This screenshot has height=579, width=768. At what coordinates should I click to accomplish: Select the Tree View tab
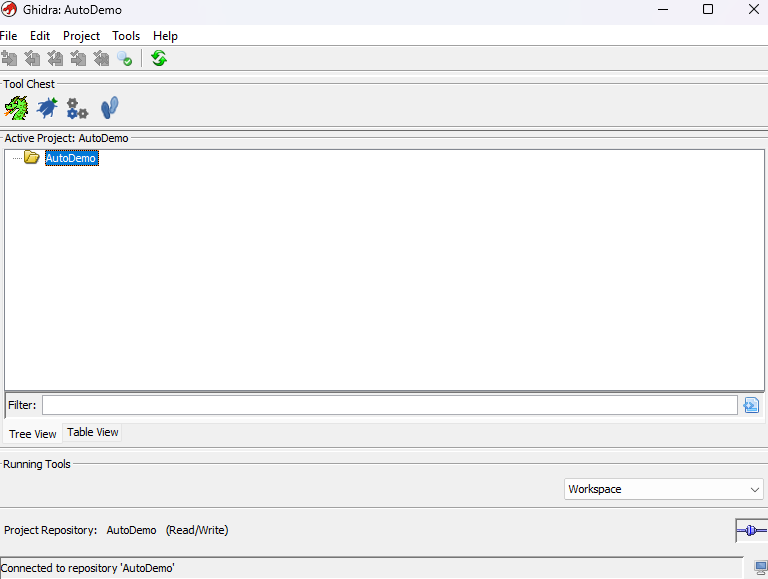tap(33, 434)
